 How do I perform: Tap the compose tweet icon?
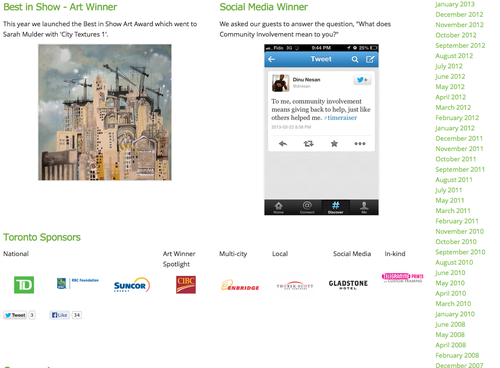[370, 59]
